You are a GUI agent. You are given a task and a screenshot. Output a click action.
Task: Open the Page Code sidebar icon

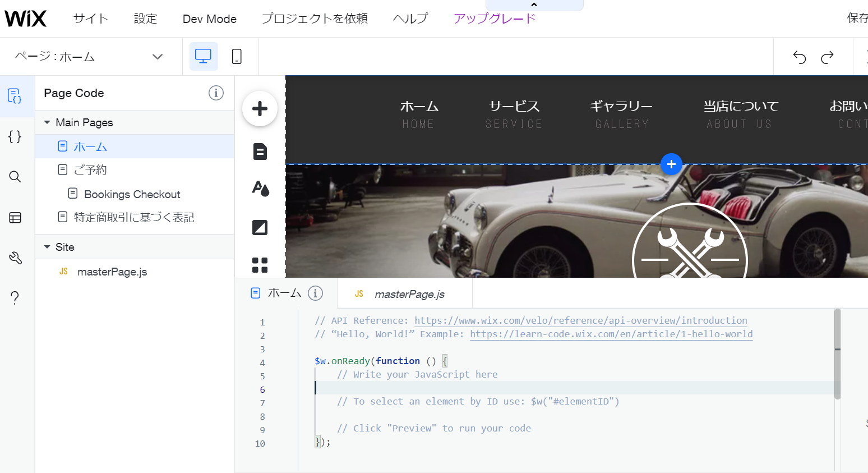[15, 96]
